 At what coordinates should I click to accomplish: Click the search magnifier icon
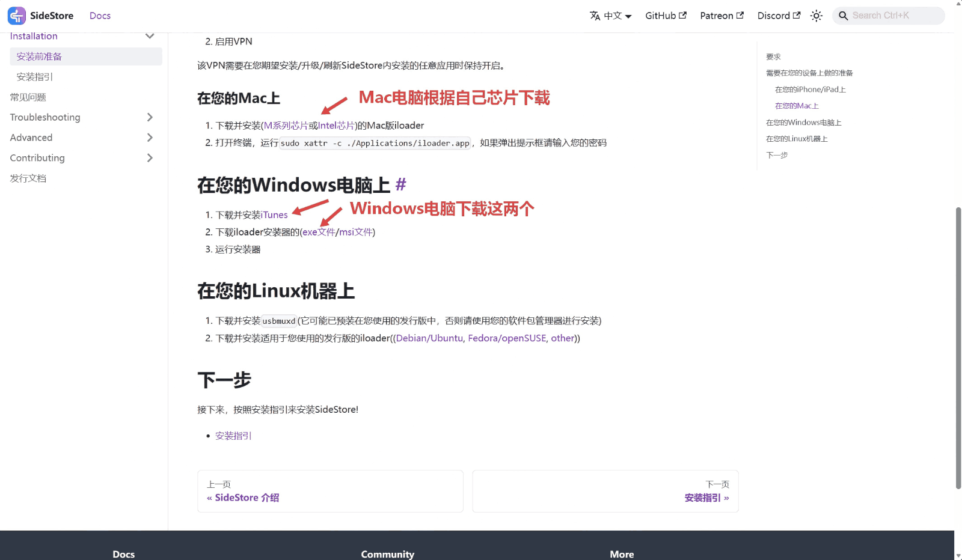click(844, 16)
